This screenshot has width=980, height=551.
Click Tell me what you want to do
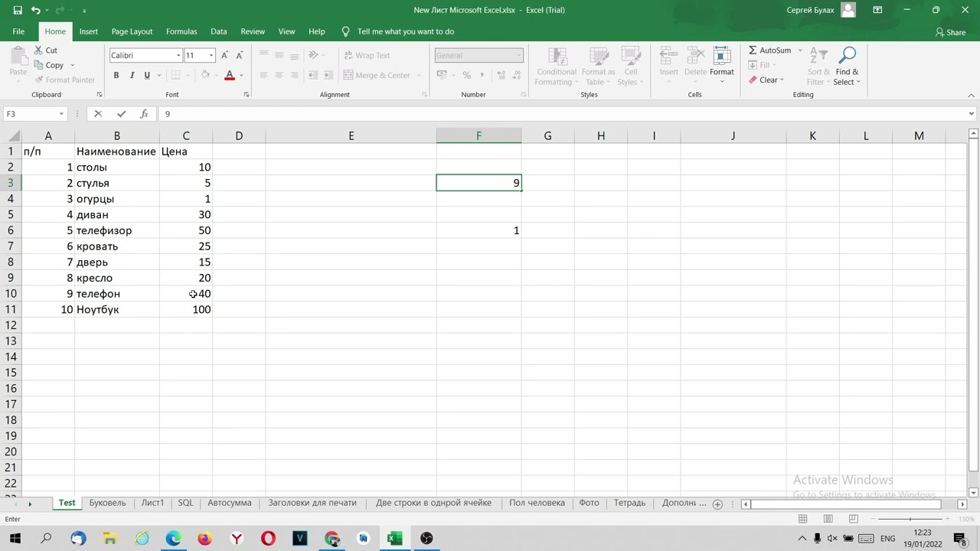point(406,31)
